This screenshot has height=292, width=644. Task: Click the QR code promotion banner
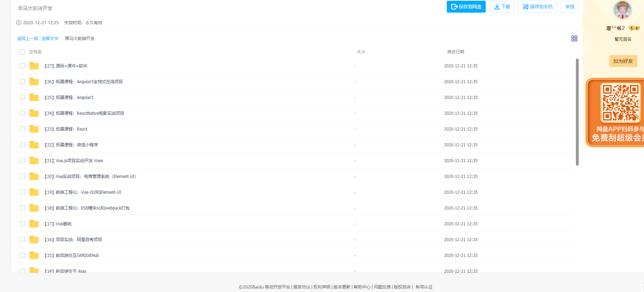pyautogui.click(x=615, y=112)
